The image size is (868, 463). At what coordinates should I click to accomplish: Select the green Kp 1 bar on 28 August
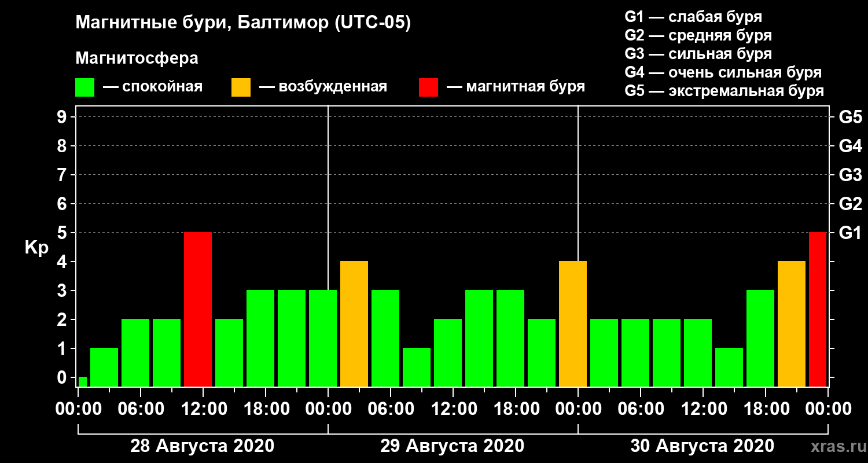pos(104,368)
